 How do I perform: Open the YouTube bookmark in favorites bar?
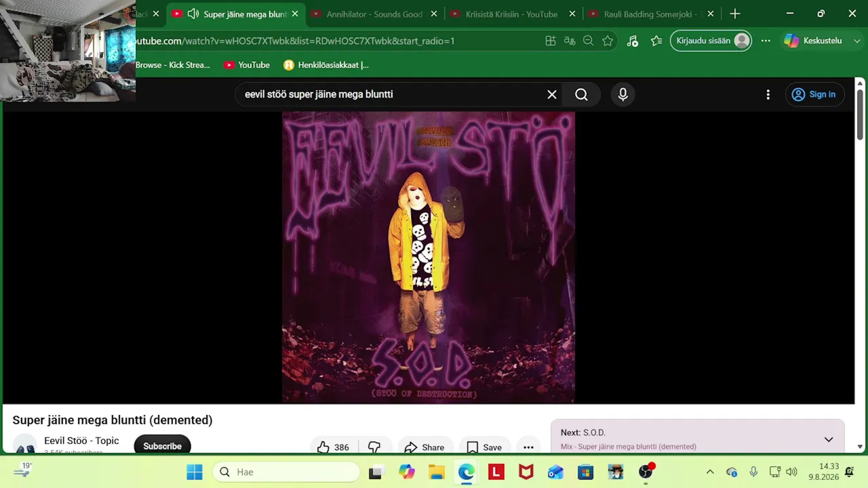(247, 65)
